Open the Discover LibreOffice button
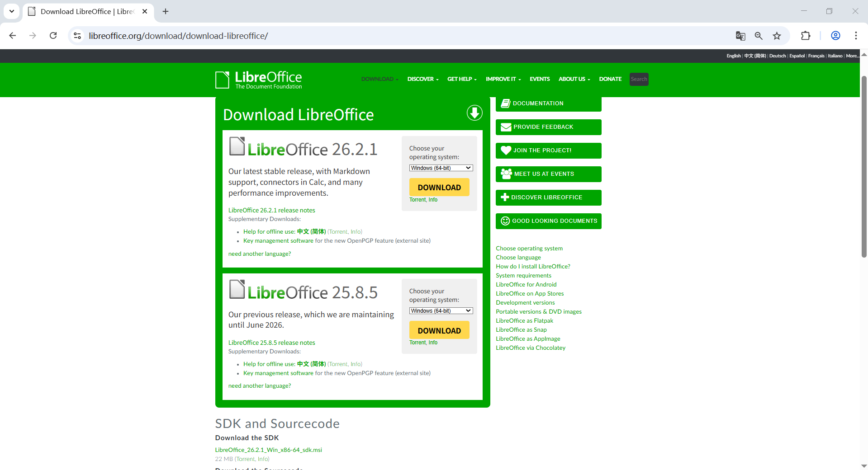The image size is (868, 470). pyautogui.click(x=548, y=197)
